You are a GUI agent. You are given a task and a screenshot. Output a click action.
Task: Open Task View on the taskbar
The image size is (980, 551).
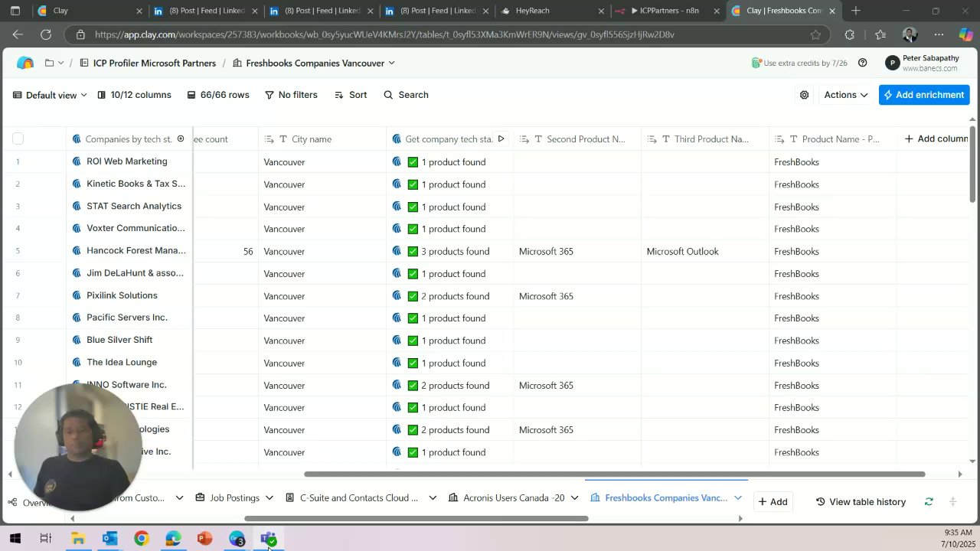(x=46, y=539)
